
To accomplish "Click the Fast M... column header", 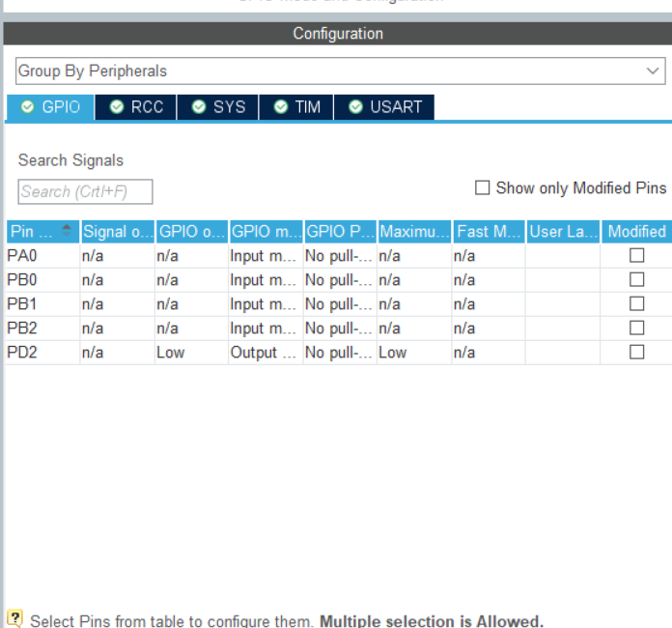I will (x=489, y=232).
